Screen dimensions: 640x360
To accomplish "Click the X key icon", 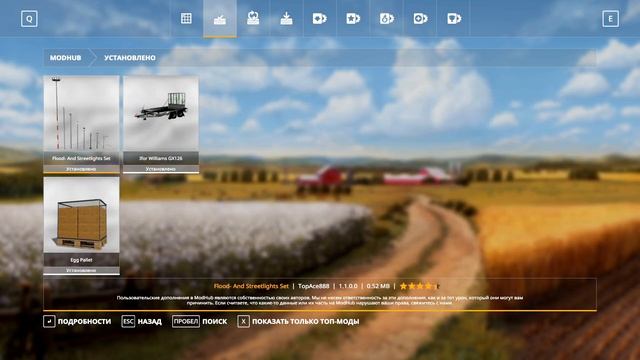I will [x=243, y=322].
